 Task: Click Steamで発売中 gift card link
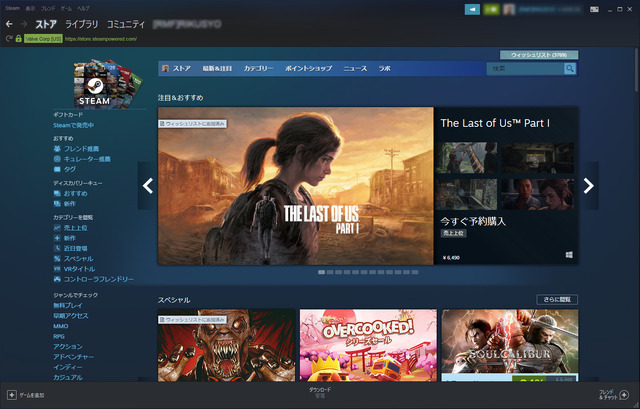[73, 125]
